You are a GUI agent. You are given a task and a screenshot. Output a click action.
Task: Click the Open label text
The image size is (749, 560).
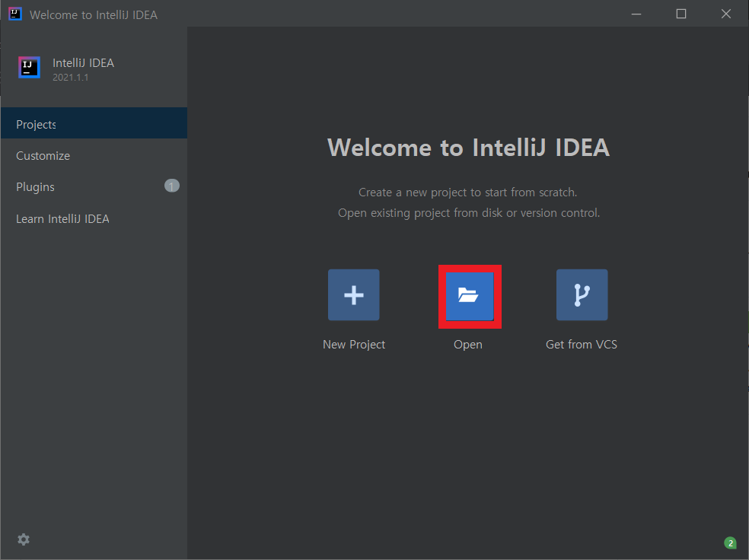pos(468,345)
